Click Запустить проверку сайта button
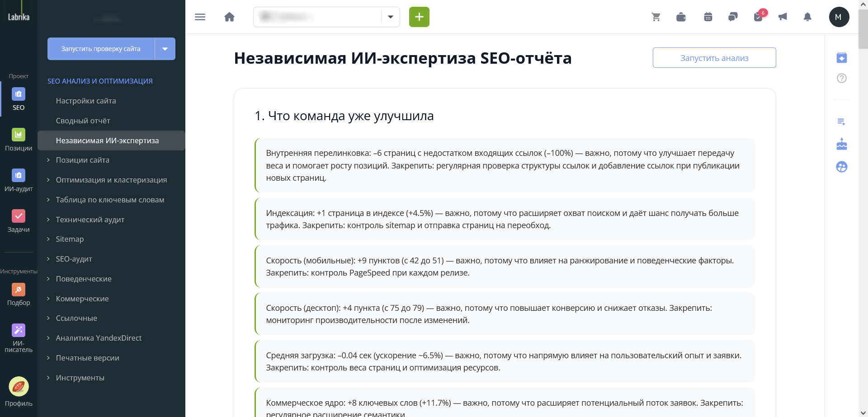The width and height of the screenshot is (868, 417). tap(101, 49)
